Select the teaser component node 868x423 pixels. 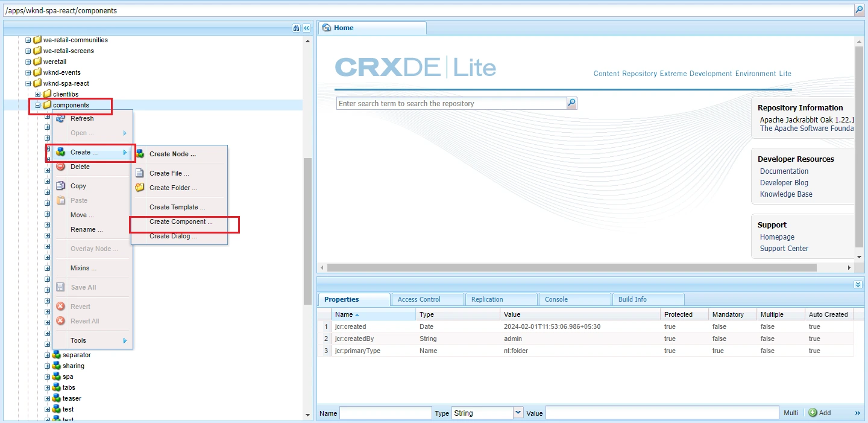72,398
